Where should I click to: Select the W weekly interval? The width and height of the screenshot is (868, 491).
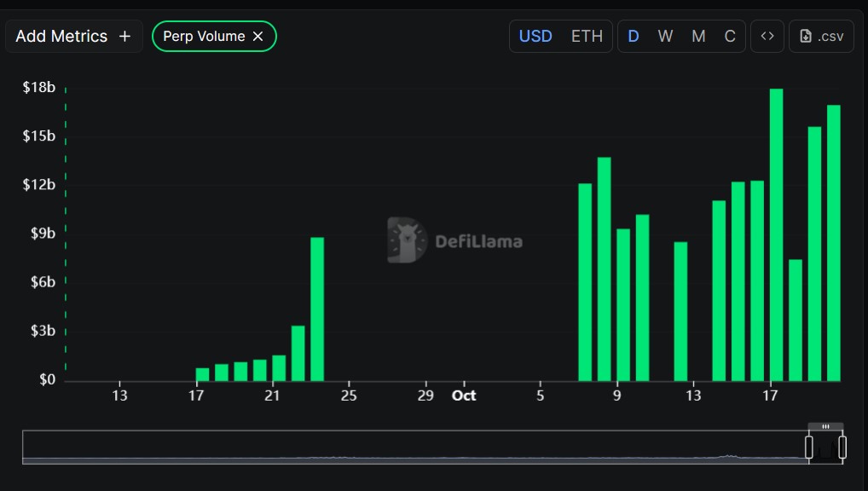coord(665,37)
